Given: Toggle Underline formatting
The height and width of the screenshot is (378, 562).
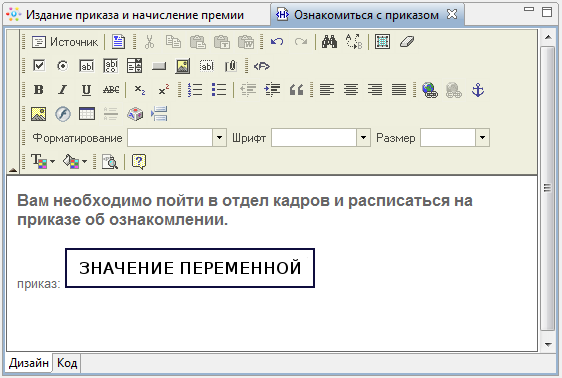Looking at the screenshot, I should (x=86, y=90).
